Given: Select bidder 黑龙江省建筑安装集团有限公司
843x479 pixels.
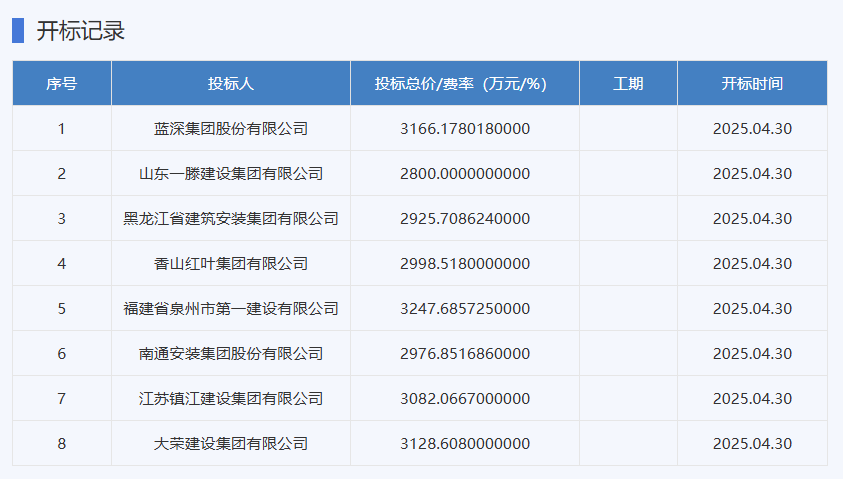Looking at the screenshot, I should coord(231,218).
